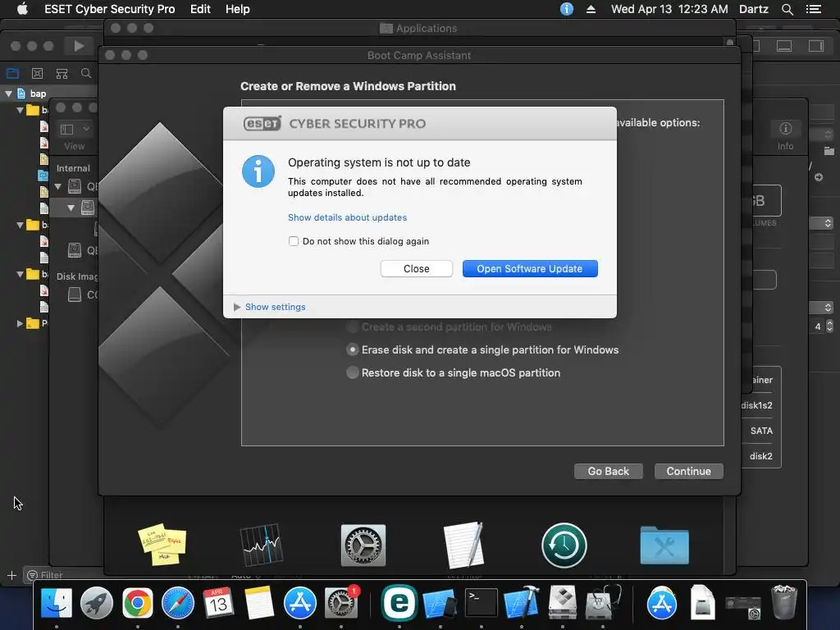
Task: Click Dartz user menu in menu bar
Action: click(x=754, y=9)
